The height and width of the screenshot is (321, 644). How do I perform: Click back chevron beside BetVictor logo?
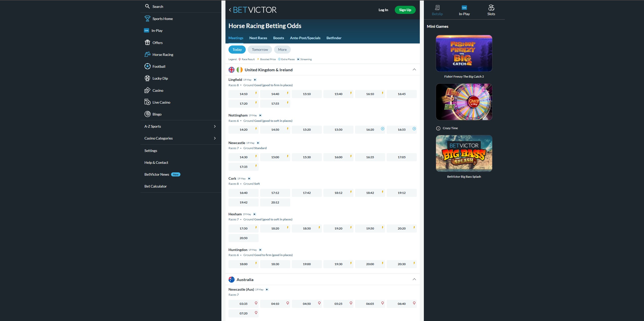tap(230, 10)
